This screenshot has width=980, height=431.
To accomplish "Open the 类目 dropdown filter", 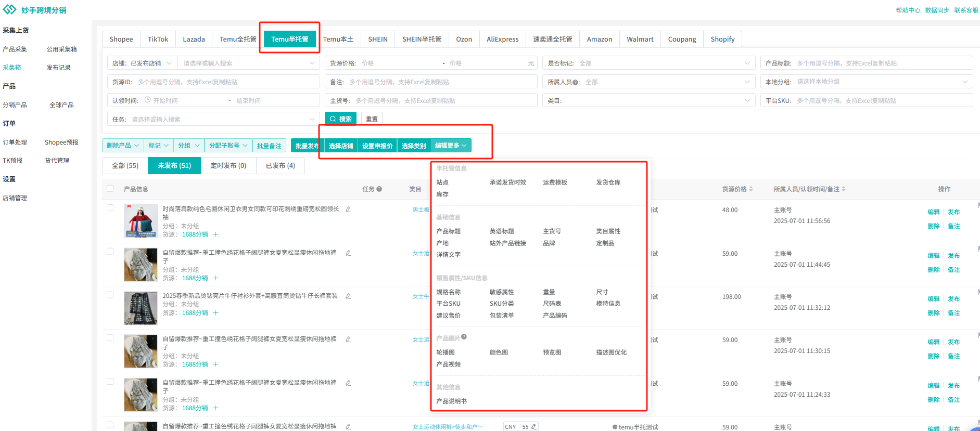I will tap(648, 101).
